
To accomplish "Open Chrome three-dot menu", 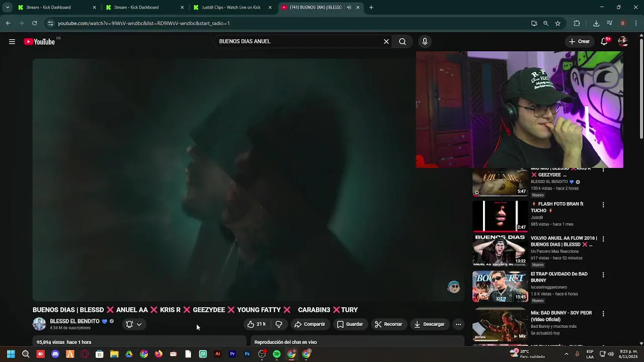I will (x=636, y=23).
